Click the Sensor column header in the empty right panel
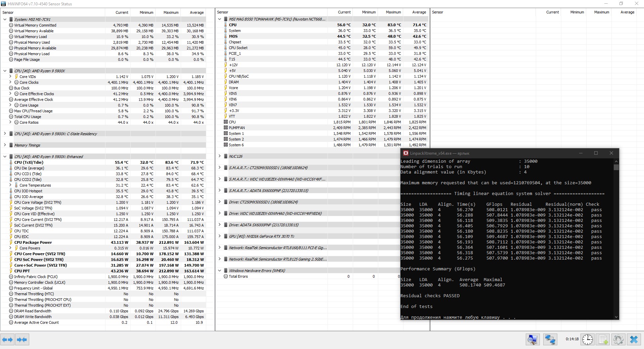The width and height of the screenshot is (644, 349). click(483, 12)
